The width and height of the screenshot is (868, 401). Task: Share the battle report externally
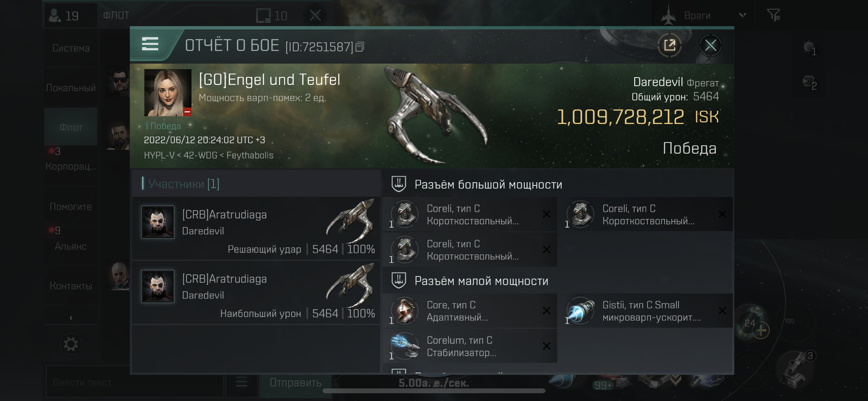(669, 45)
